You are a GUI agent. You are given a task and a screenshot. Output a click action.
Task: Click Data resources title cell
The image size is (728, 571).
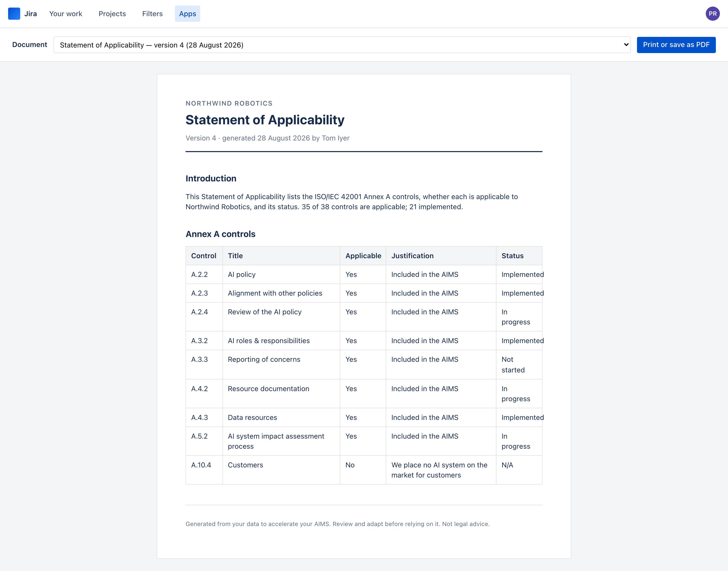(281, 418)
